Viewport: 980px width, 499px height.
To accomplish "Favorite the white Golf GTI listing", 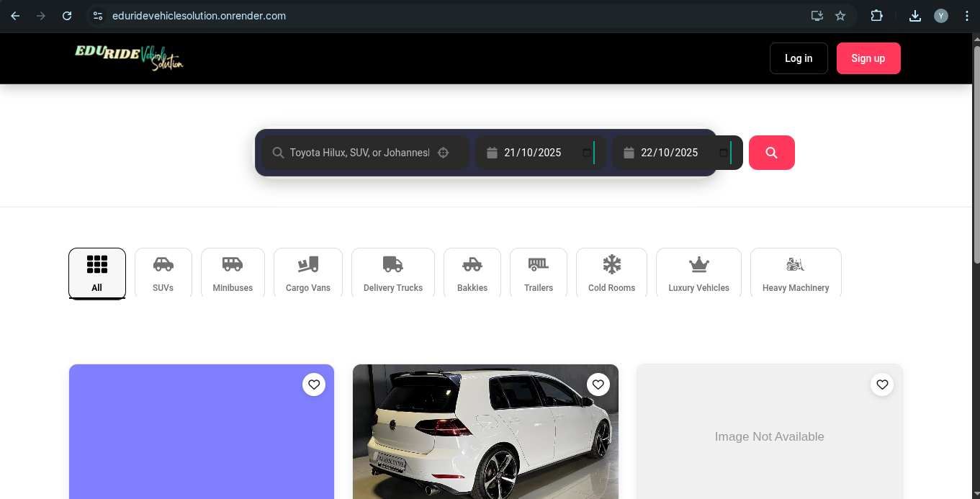I will 598,385.
